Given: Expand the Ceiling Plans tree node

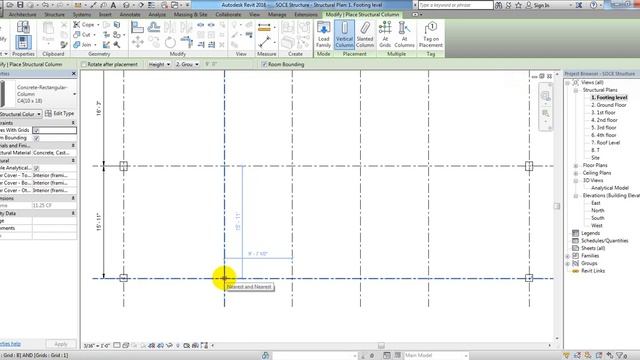Looking at the screenshot, I should [576, 173].
